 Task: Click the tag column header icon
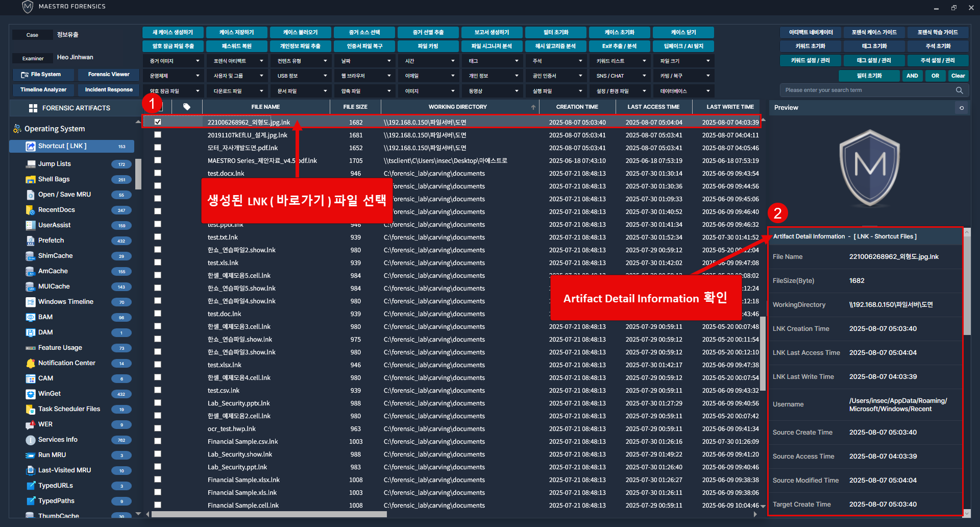coord(187,107)
